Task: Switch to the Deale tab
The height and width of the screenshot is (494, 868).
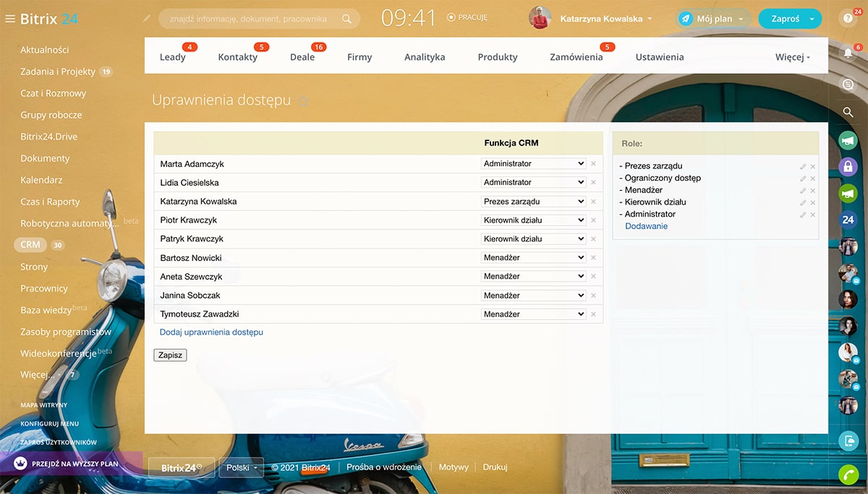Action: 302,57
